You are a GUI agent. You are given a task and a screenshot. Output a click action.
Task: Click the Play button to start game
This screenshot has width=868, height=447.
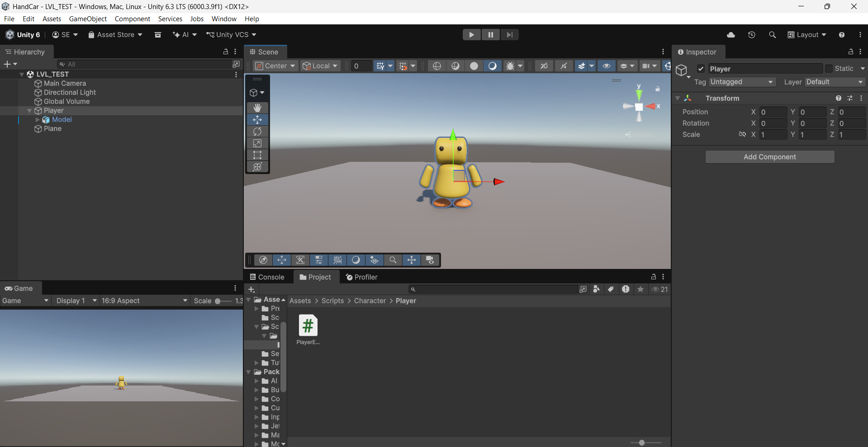(471, 35)
